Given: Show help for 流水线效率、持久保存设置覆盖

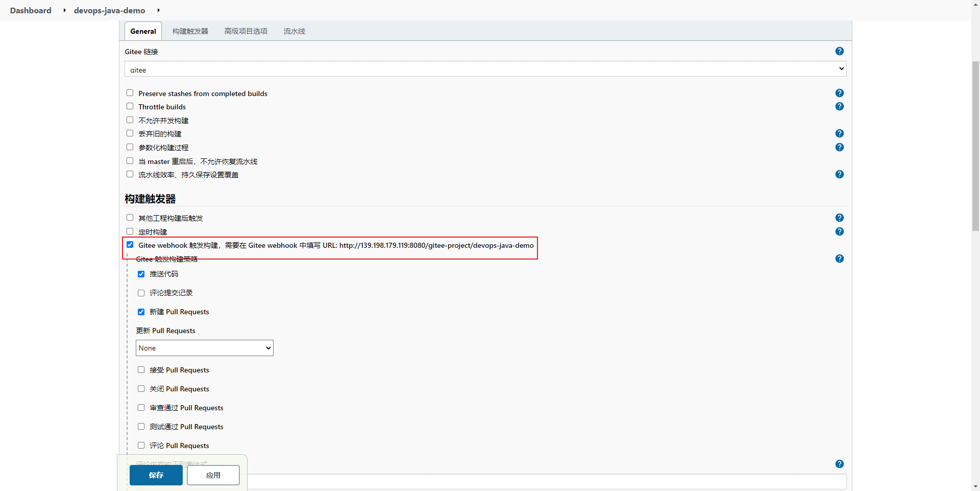Looking at the screenshot, I should (x=839, y=174).
